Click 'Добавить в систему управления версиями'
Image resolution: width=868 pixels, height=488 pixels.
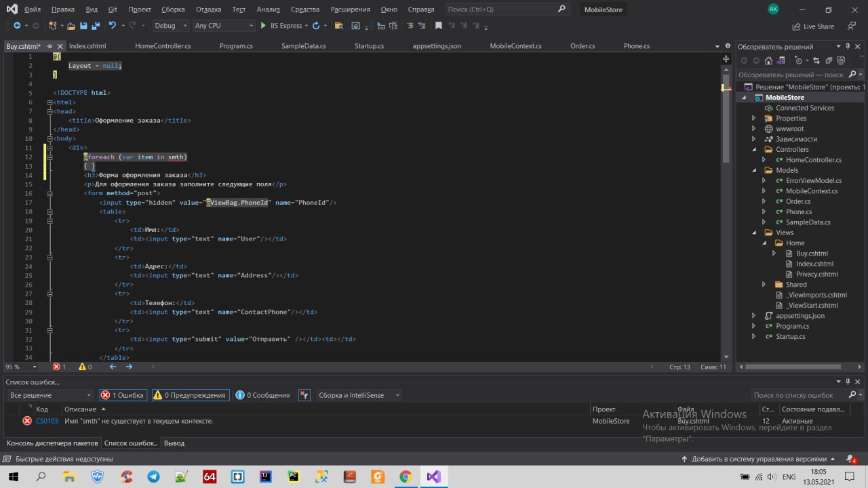click(759, 459)
